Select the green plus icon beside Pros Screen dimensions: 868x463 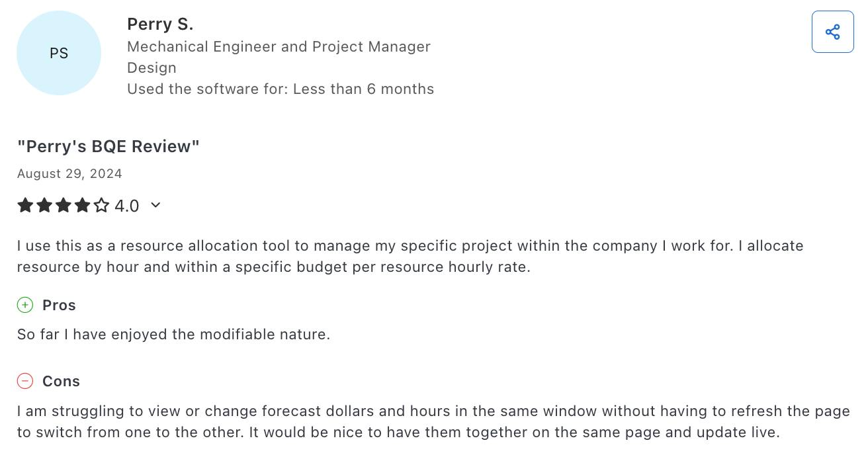[x=25, y=305]
